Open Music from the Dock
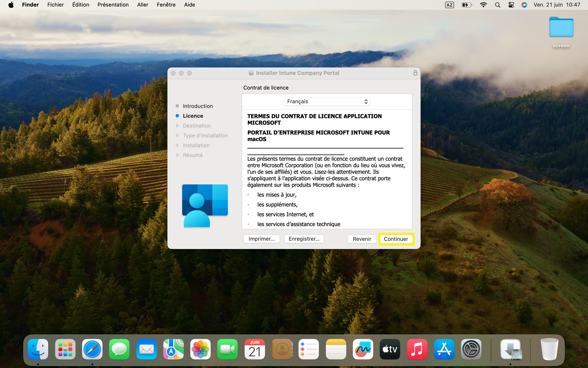The image size is (588, 368). pos(417,349)
